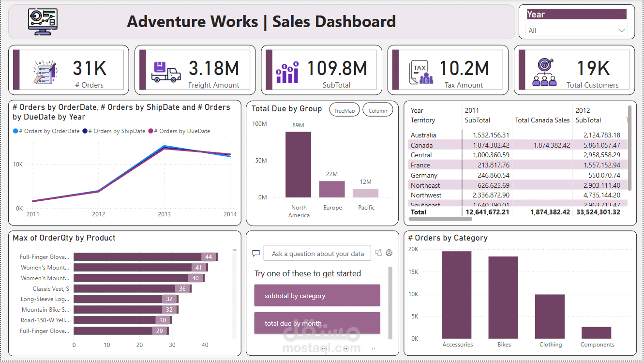Viewport: 644px width, 362px height.
Task: Click the Bikes category bar
Action: [x=503, y=298]
